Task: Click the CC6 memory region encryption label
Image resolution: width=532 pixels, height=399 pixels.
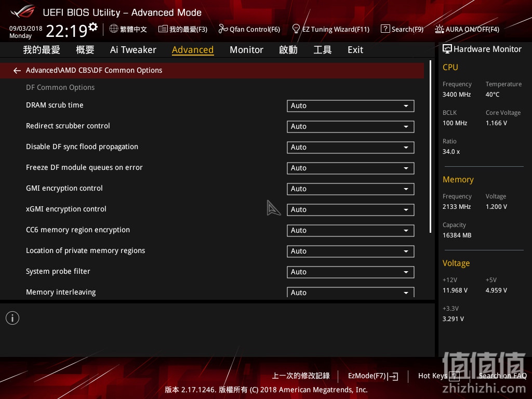Action: coord(78,230)
